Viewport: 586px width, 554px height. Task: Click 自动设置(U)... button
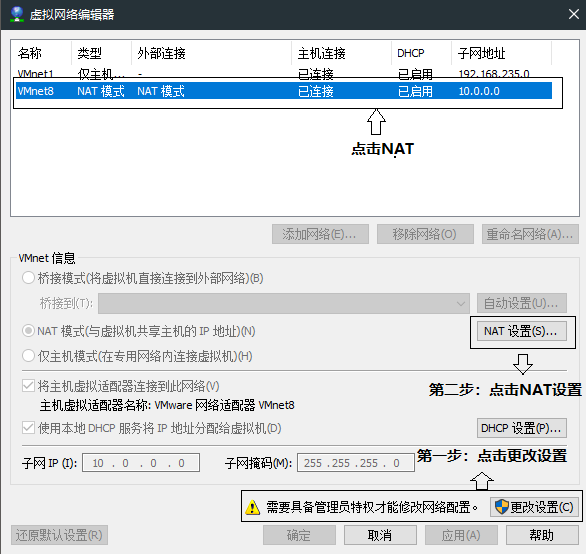pos(522,303)
